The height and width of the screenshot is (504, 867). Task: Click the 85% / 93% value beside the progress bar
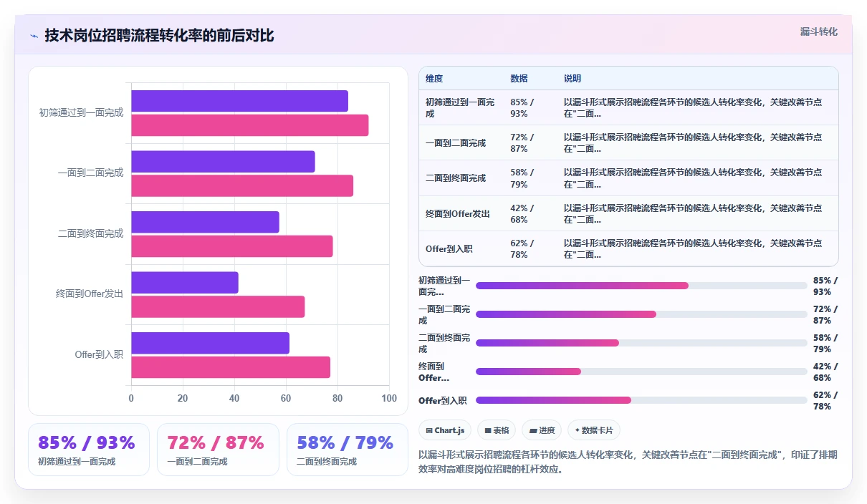click(x=825, y=286)
